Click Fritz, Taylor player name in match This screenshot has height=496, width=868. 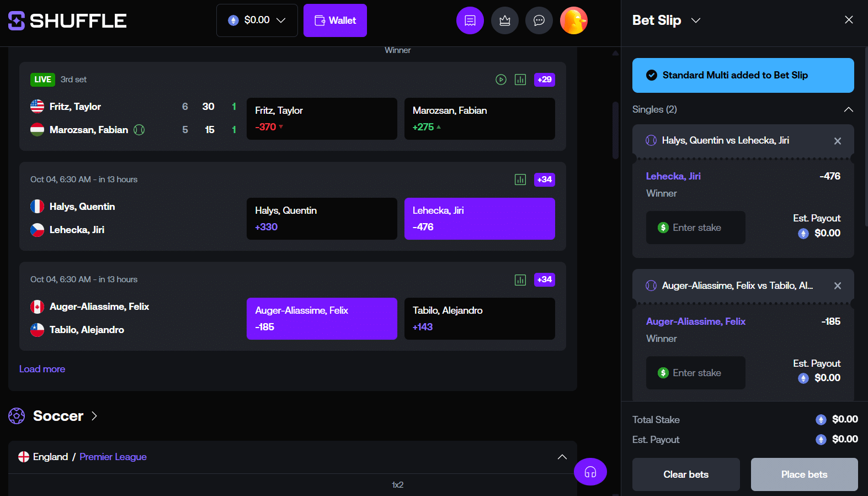[75, 107]
